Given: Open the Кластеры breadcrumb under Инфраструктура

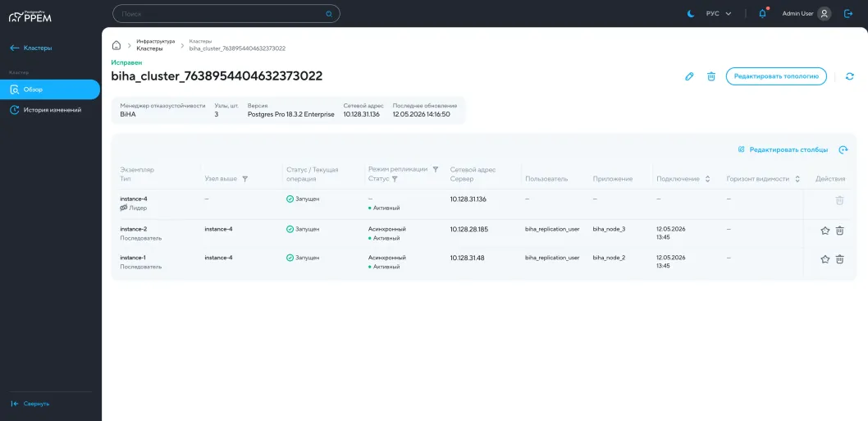Looking at the screenshot, I should [x=149, y=48].
